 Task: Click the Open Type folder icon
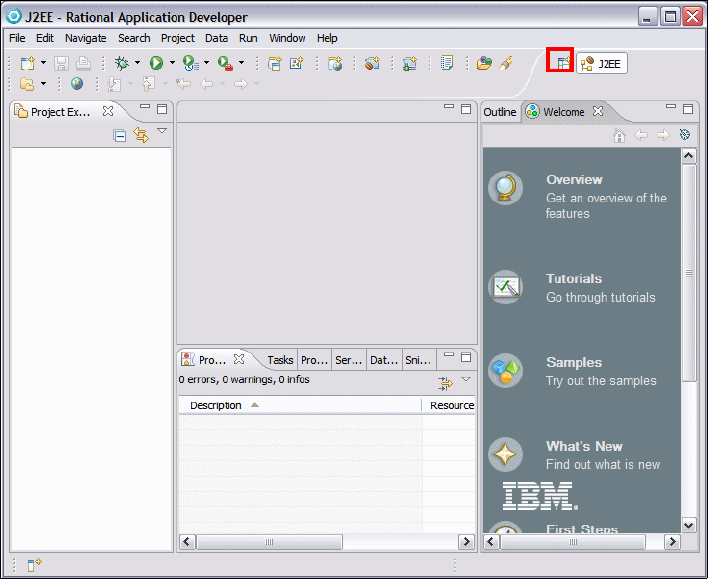pos(484,63)
